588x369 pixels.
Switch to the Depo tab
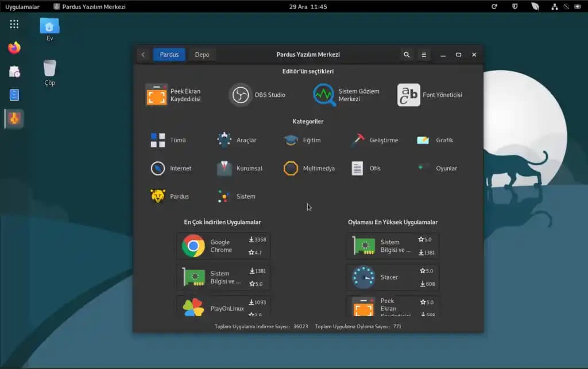point(202,55)
